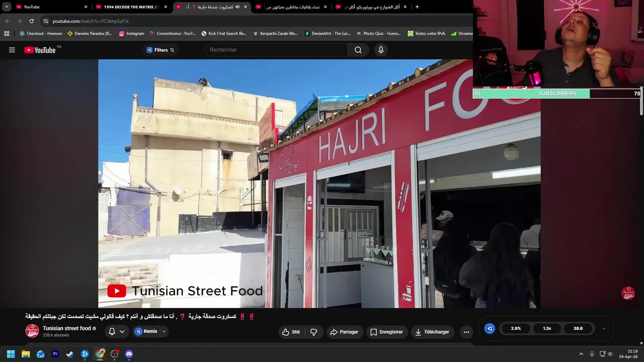Open the apps grid icon in bookmarks bar
Image resolution: width=644 pixels, height=362 pixels.
coord(7,33)
